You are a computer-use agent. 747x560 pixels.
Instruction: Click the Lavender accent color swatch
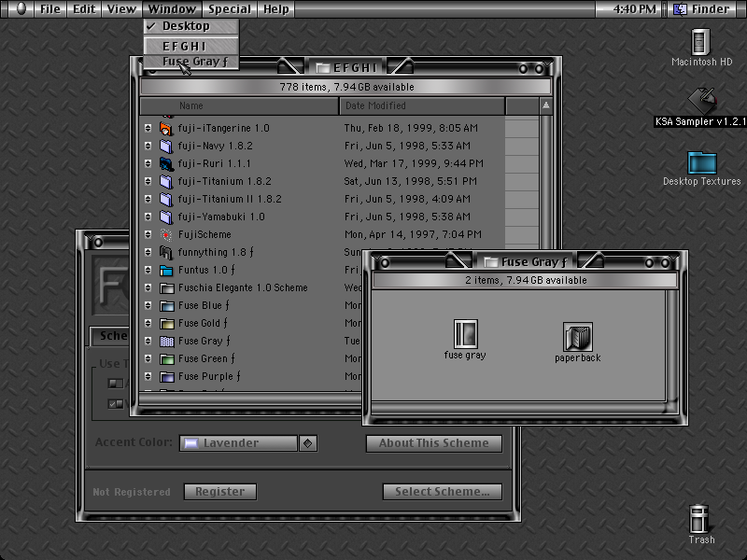[191, 443]
